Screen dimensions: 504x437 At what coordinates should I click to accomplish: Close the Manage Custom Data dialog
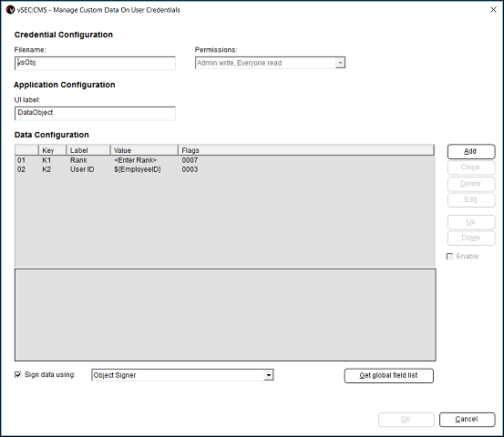[x=493, y=10]
